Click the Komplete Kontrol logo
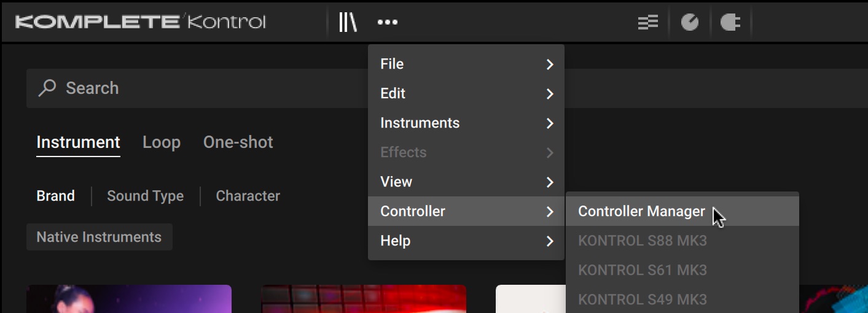This screenshot has width=868, height=313. [141, 23]
